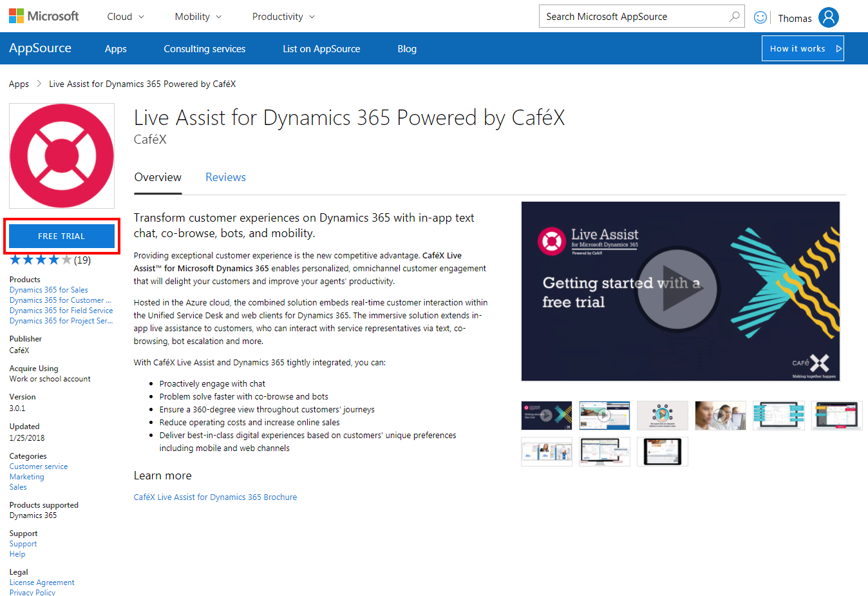This screenshot has width=868, height=596.
Task: Click the CaféX publisher name under title
Action: [150, 139]
